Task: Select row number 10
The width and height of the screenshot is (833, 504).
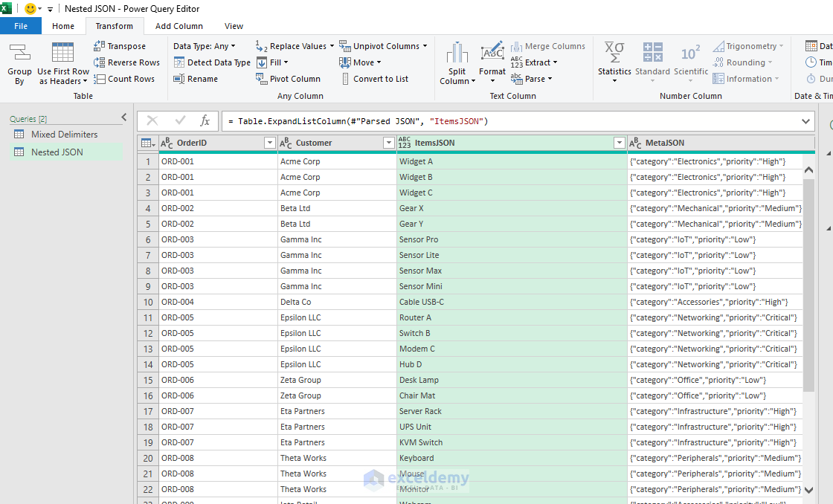Action: pyautogui.click(x=148, y=303)
